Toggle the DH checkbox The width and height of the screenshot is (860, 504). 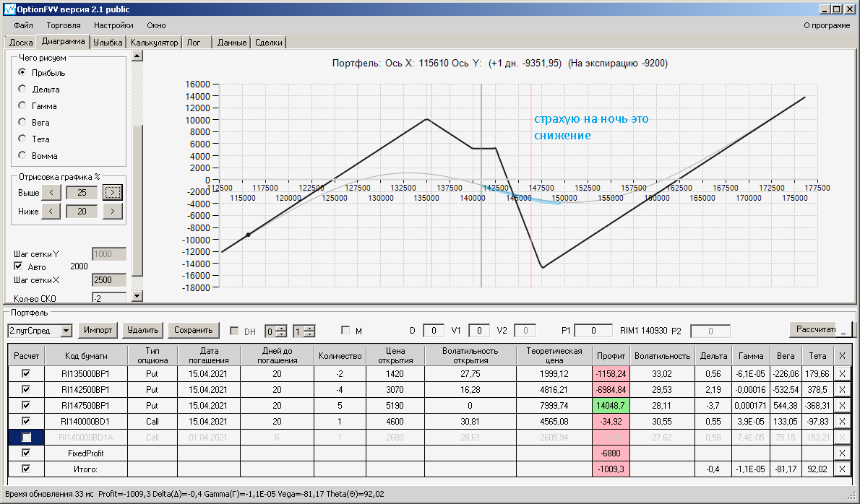coord(234,330)
